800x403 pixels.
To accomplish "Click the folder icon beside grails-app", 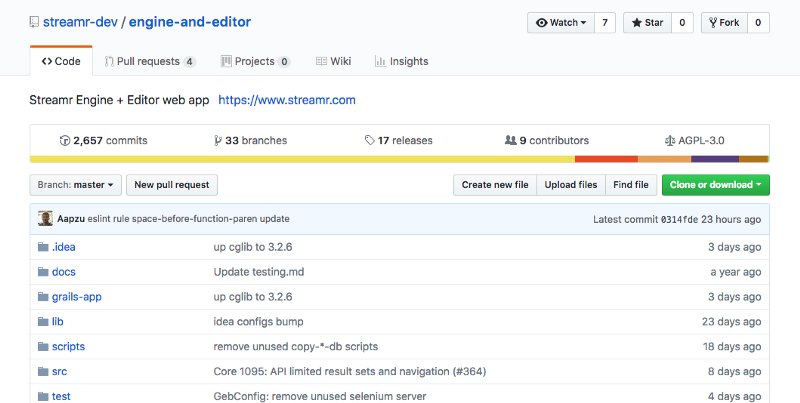I will [43, 296].
